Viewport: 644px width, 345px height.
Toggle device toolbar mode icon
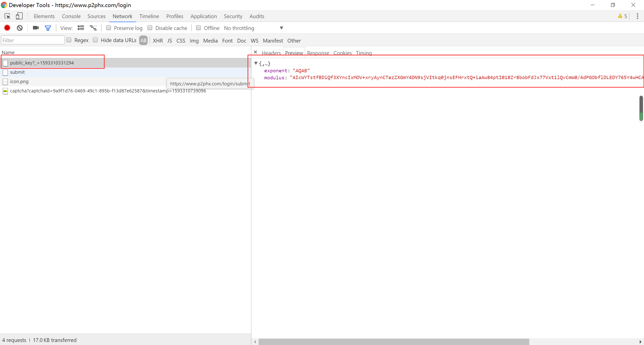[x=19, y=16]
